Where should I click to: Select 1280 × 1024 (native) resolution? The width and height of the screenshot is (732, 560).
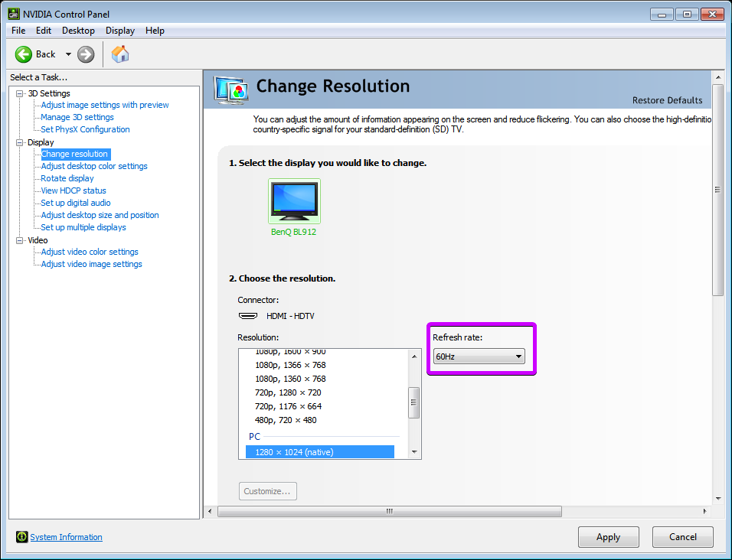point(320,452)
